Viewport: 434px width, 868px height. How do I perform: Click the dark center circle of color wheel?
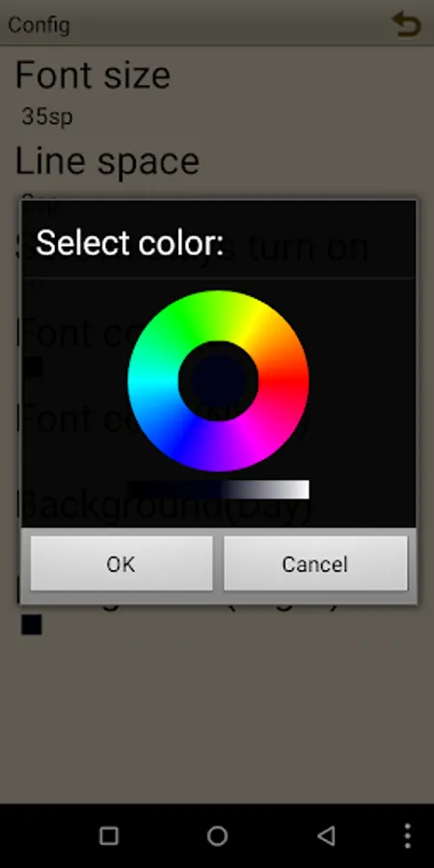(218, 381)
